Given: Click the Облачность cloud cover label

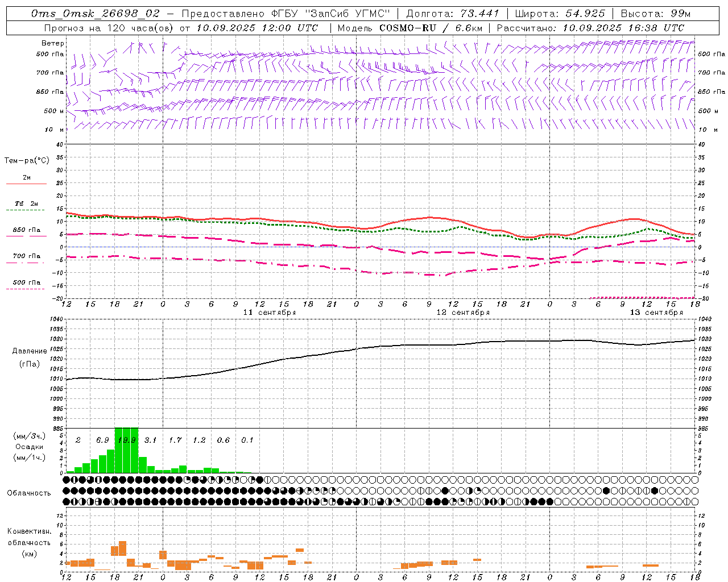Looking at the screenshot, I should pos(29,493).
